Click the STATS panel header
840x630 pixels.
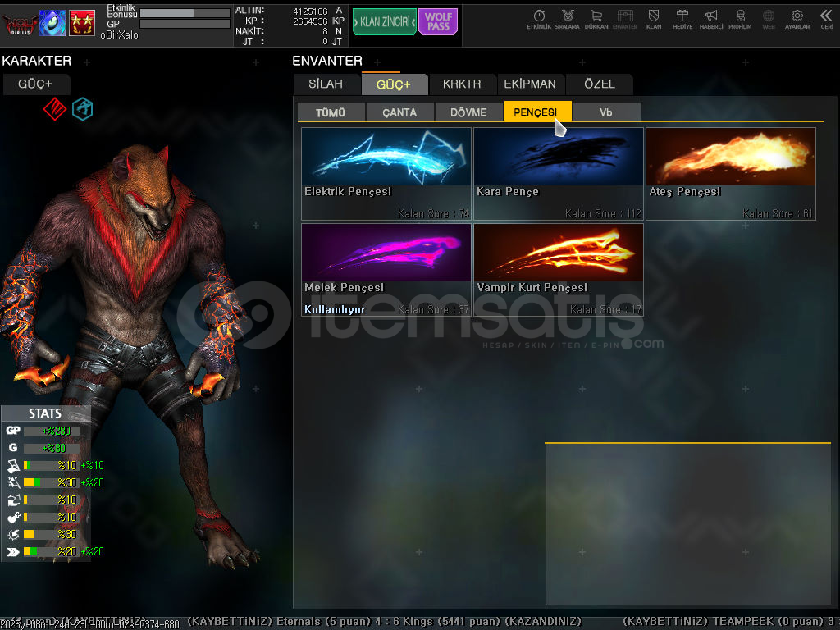[x=46, y=413]
